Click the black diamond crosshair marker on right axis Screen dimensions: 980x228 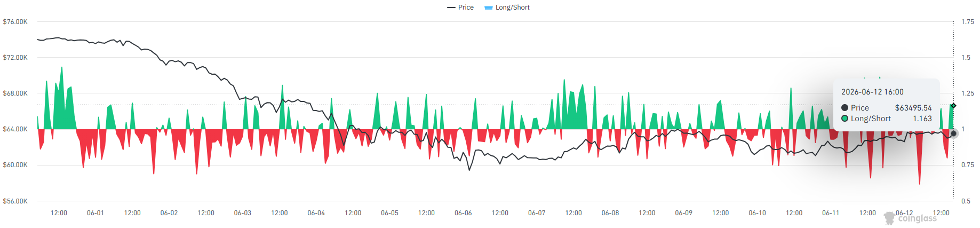953,106
